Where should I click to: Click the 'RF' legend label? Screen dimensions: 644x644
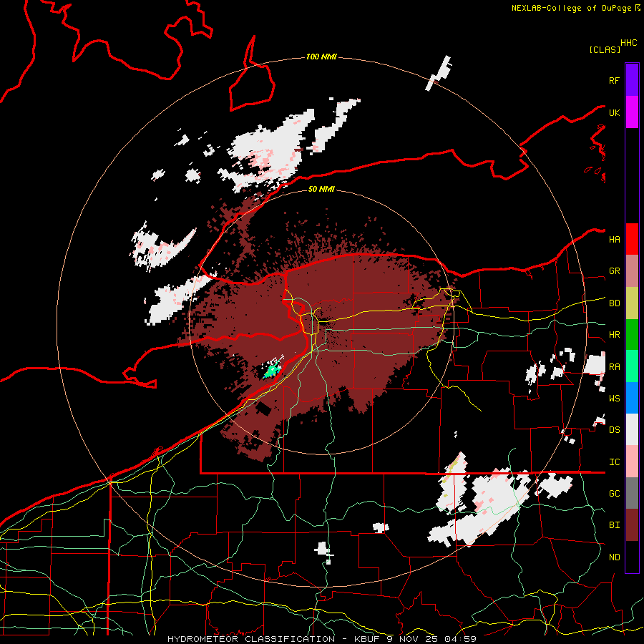tap(614, 80)
